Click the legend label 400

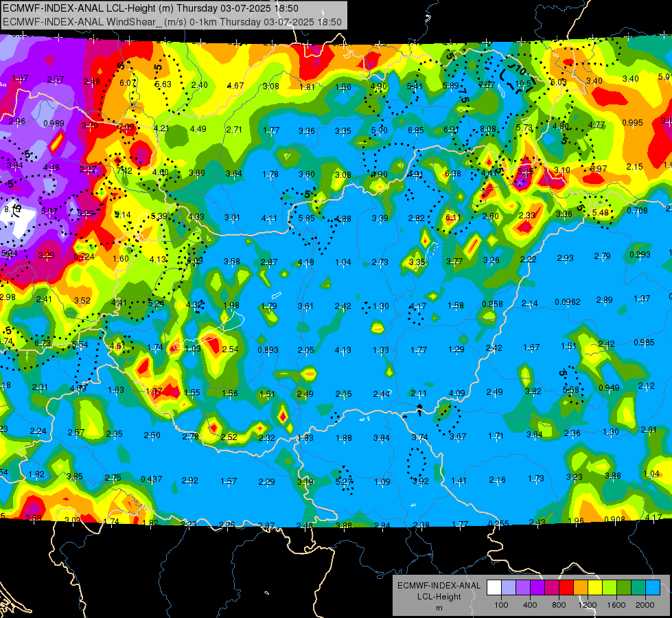point(530,605)
